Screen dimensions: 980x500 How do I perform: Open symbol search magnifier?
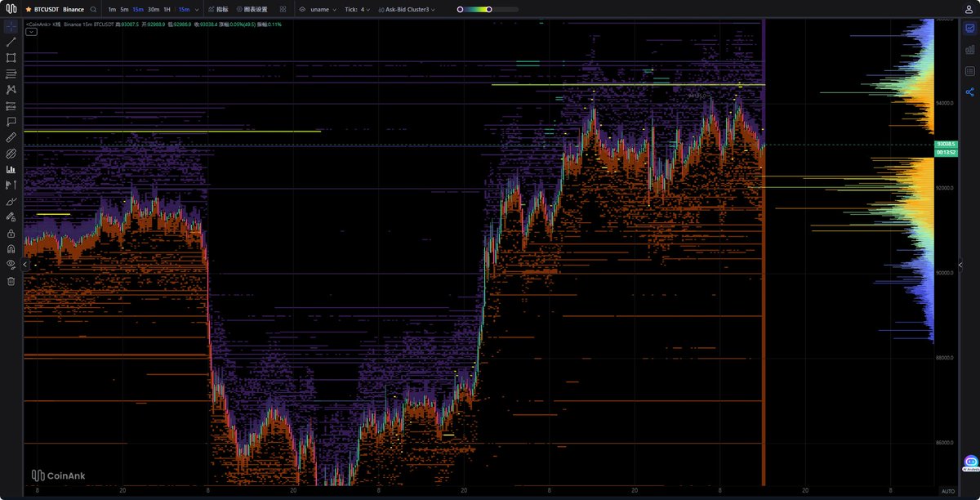click(x=93, y=9)
